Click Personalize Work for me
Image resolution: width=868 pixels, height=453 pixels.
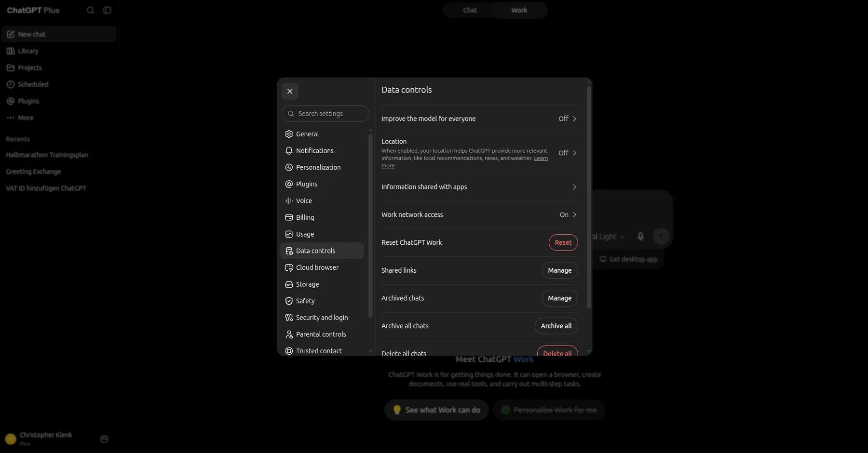click(549, 410)
